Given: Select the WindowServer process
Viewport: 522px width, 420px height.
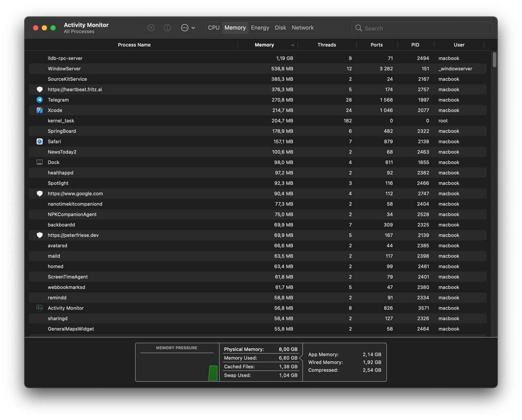Looking at the screenshot, I should pos(258,69).
